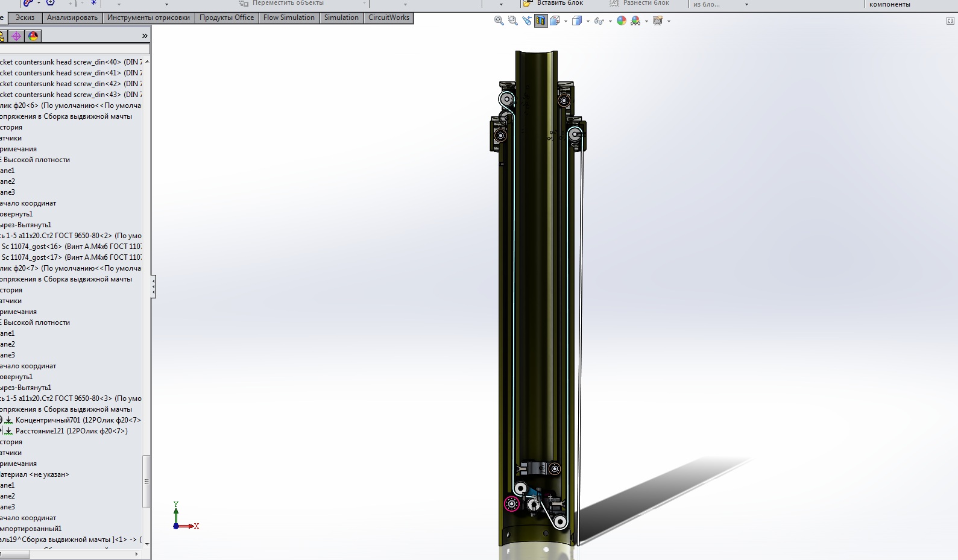This screenshot has height=560, width=958.
Task: Click the sketch spline tool icon
Action: coord(28,3)
